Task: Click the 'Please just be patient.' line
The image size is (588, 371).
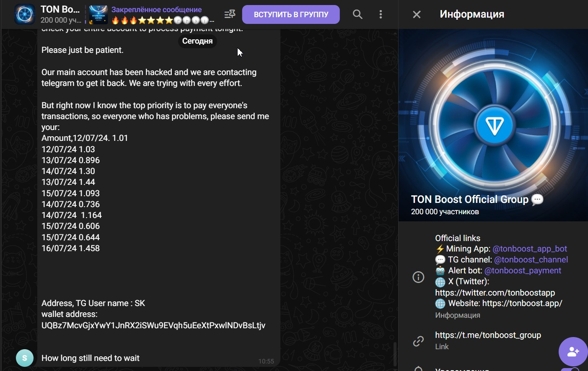Action: tap(83, 50)
